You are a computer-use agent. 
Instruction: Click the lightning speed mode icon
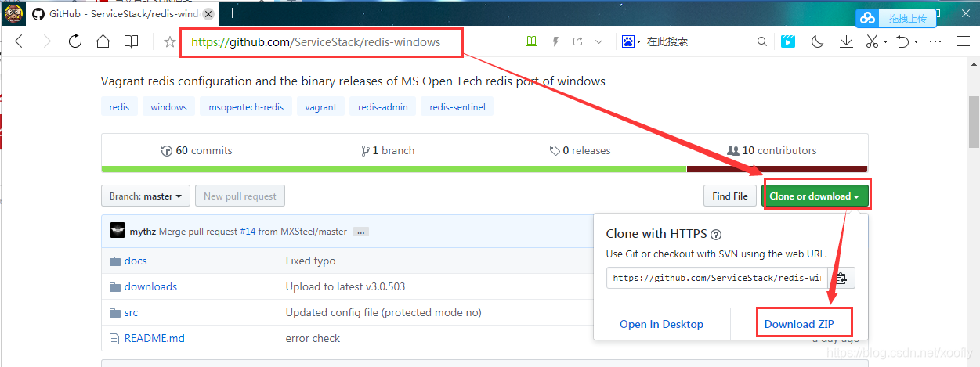[x=555, y=42]
